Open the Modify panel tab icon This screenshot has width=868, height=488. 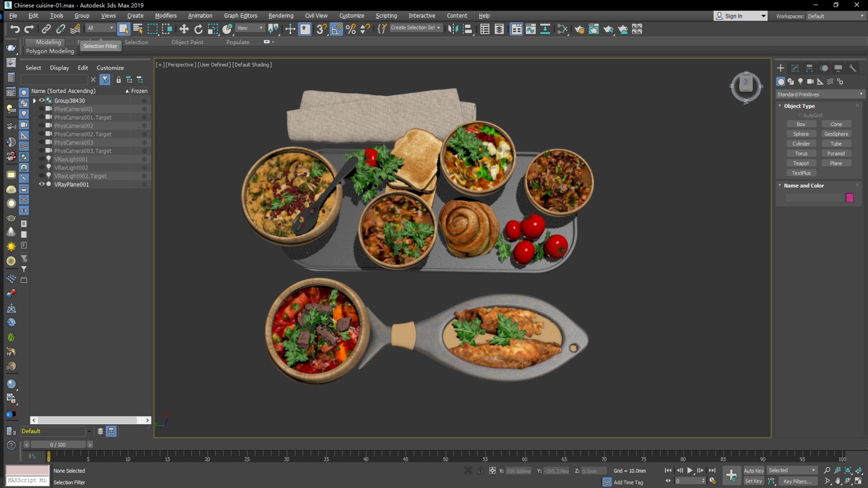pyautogui.click(x=795, y=68)
